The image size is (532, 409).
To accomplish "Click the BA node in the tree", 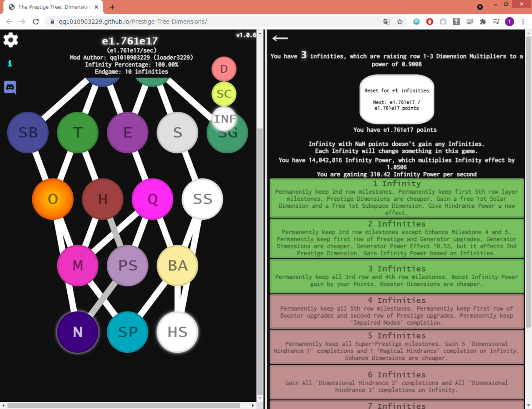I will pos(177,265).
